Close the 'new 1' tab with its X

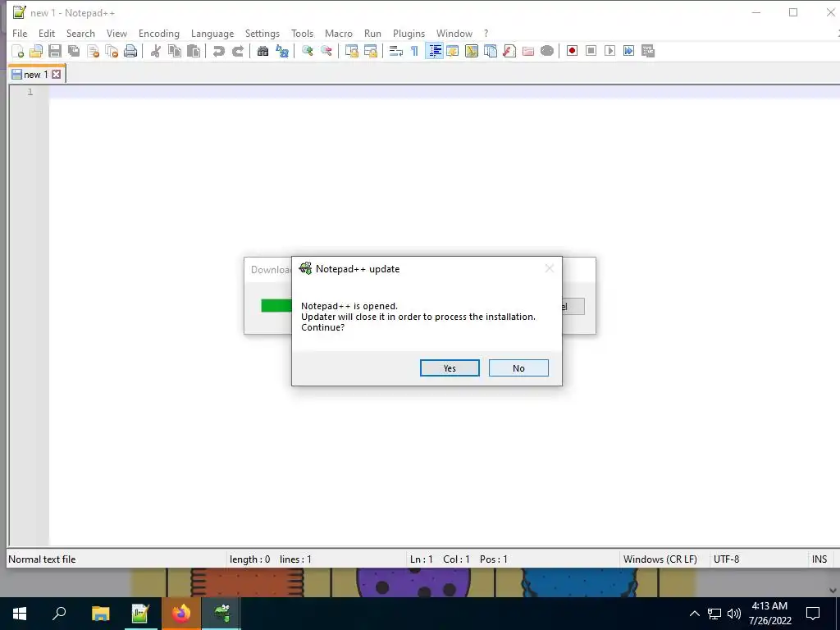[x=57, y=75]
